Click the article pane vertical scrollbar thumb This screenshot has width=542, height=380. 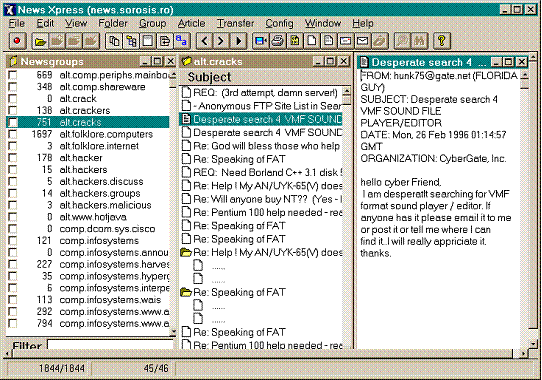pyautogui.click(x=525, y=85)
